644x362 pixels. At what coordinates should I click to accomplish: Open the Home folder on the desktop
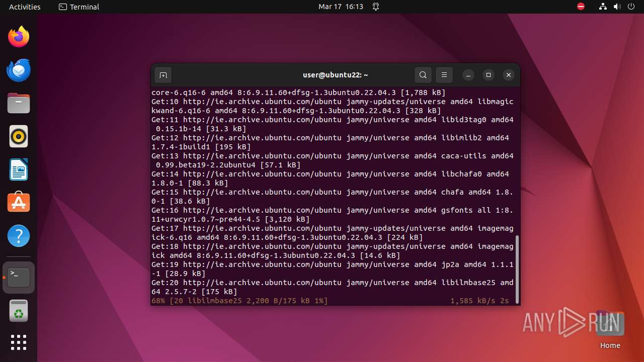point(610,330)
